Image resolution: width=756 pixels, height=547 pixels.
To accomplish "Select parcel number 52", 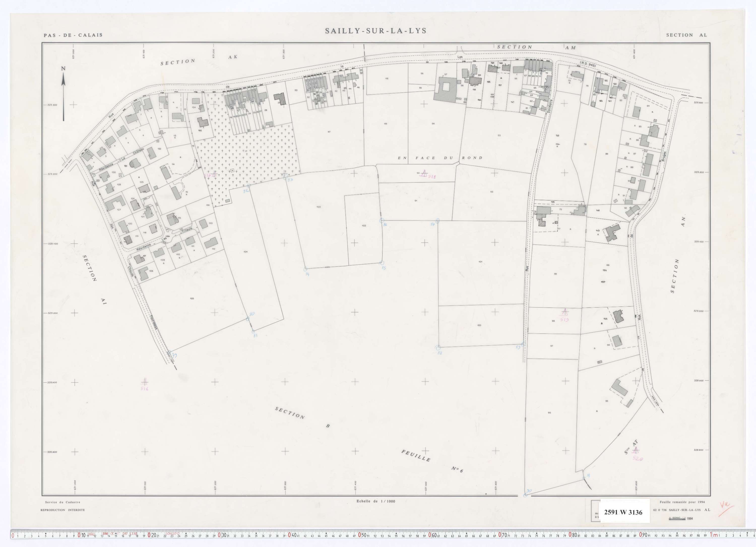I will click(x=492, y=192).
